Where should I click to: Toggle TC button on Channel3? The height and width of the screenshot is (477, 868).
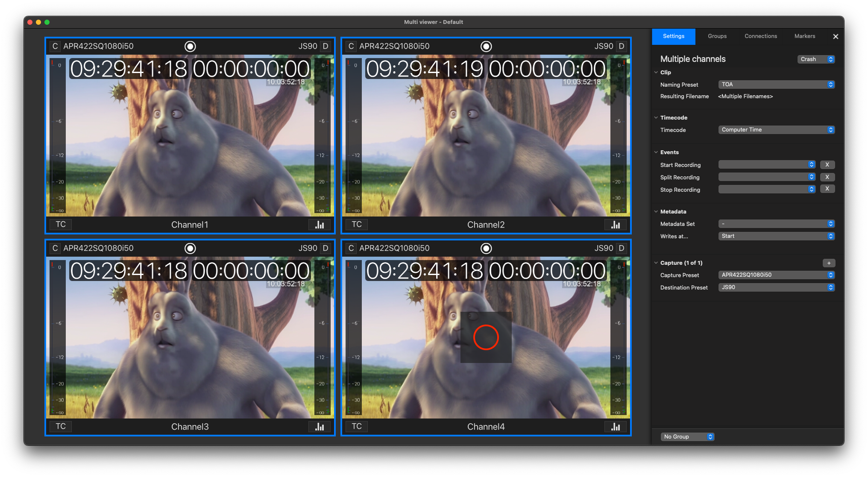[x=61, y=427]
